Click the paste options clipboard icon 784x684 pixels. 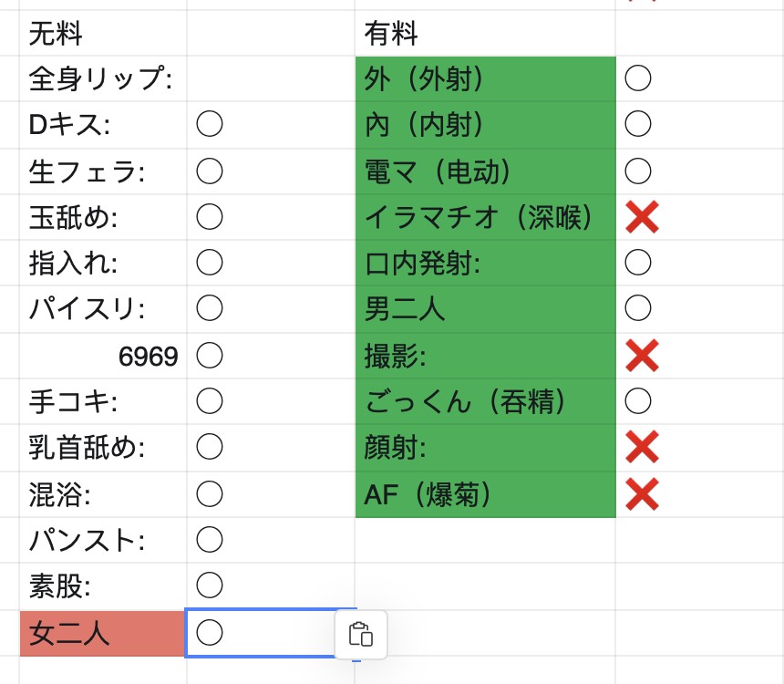(x=360, y=635)
